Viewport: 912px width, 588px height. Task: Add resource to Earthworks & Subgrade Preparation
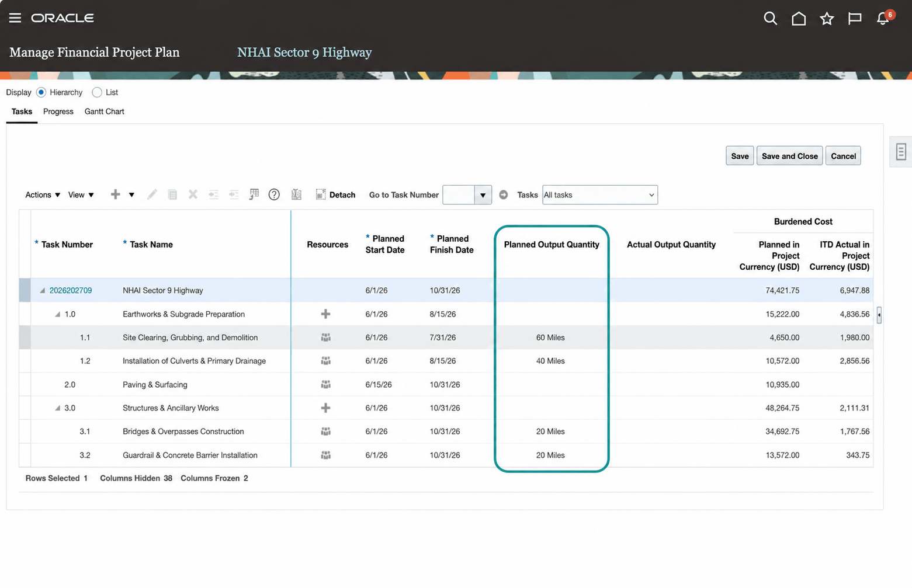point(326,314)
